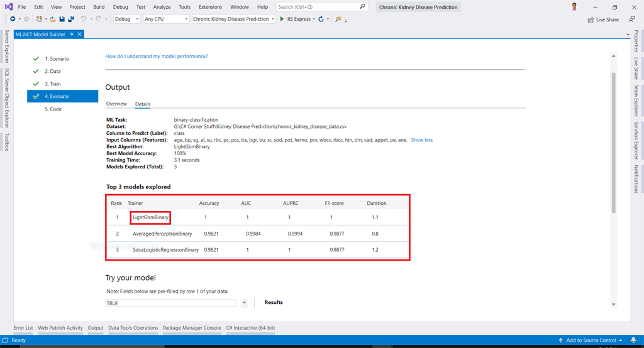Click the New Project toolbar icon
The image size is (644, 348).
pyautogui.click(x=39, y=19)
